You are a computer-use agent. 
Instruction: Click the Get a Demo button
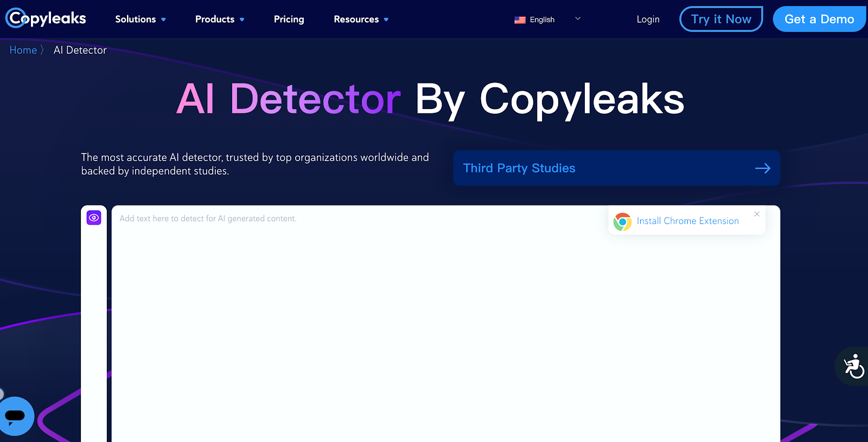coord(819,19)
